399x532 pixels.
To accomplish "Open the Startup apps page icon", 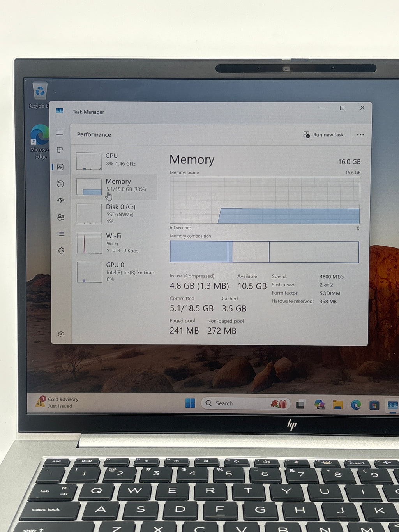I will click(x=61, y=201).
